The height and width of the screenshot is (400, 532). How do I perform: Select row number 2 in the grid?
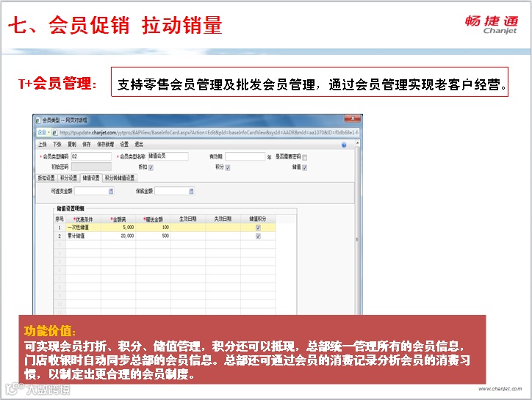point(60,236)
